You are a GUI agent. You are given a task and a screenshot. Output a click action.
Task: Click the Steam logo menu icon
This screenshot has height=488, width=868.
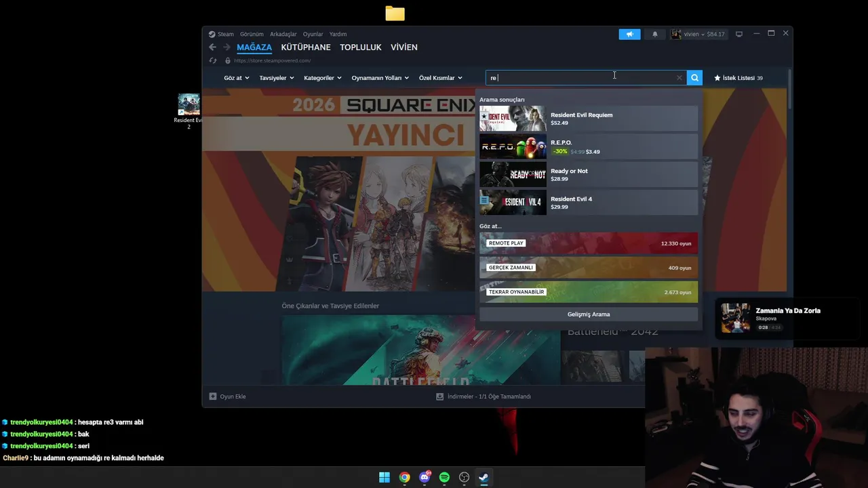212,34
